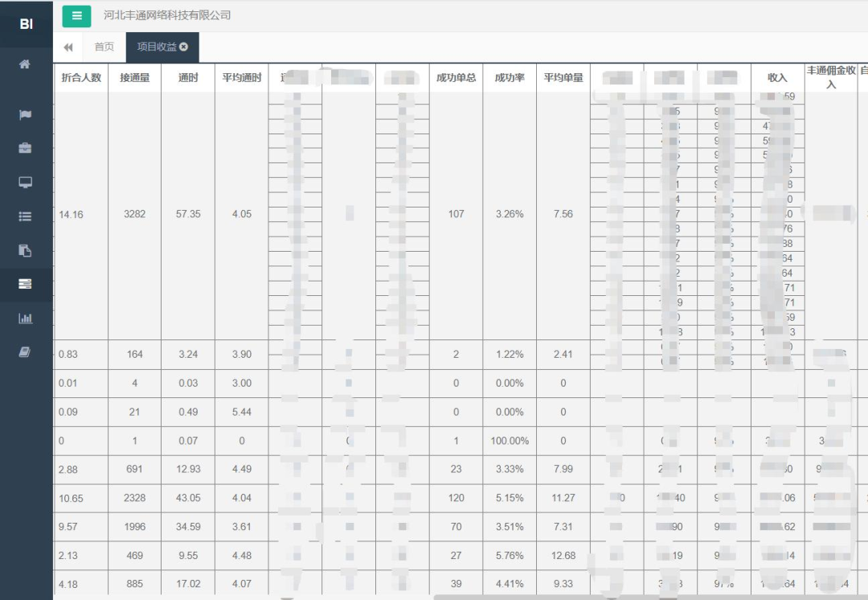The image size is (868, 600).
Task: Click the cell with value 2328
Action: click(x=134, y=499)
